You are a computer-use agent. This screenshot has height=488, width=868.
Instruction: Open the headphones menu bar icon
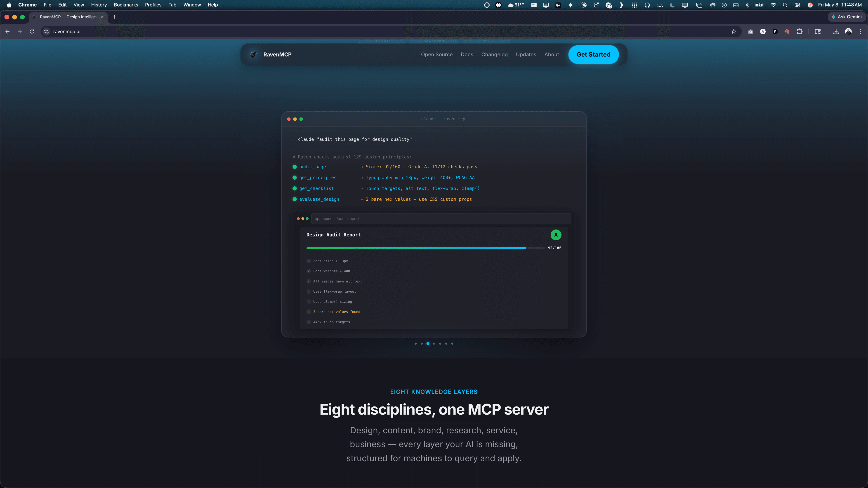click(647, 5)
